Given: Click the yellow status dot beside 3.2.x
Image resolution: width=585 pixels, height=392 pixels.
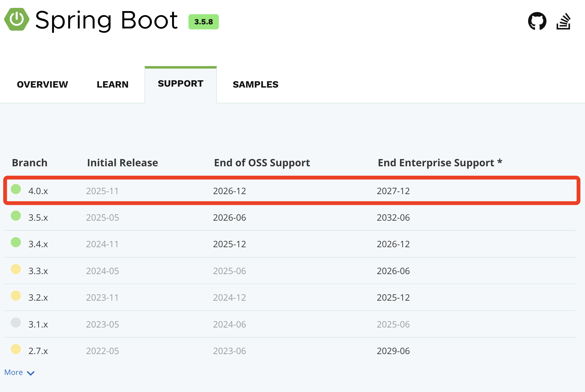Looking at the screenshot, I should (x=15, y=296).
